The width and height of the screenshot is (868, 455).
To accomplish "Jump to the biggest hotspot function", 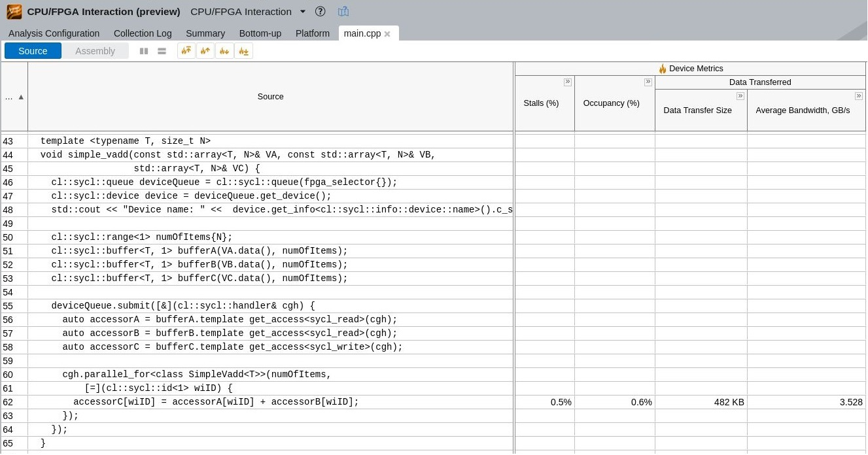I will (186, 51).
